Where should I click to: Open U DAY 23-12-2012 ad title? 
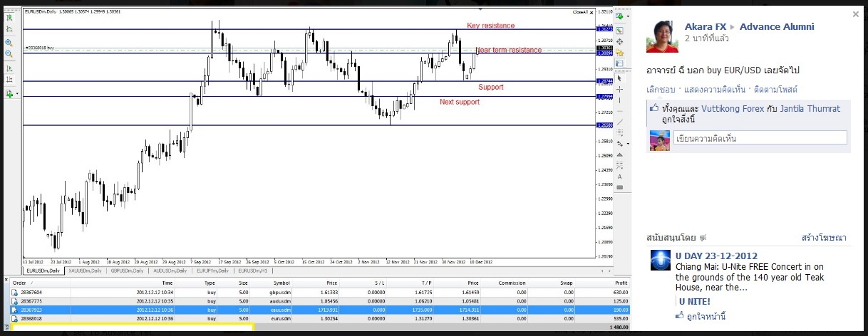(x=715, y=256)
